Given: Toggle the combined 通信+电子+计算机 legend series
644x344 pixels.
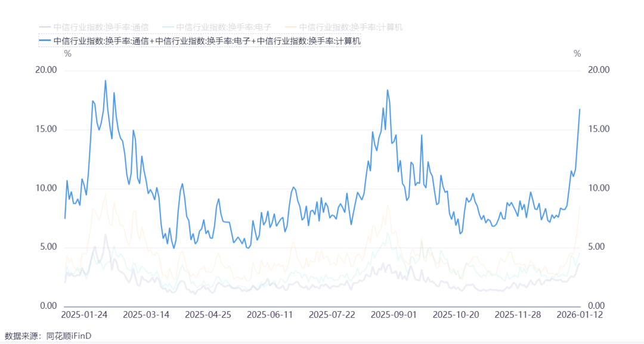Looking at the screenshot, I should (200, 41).
